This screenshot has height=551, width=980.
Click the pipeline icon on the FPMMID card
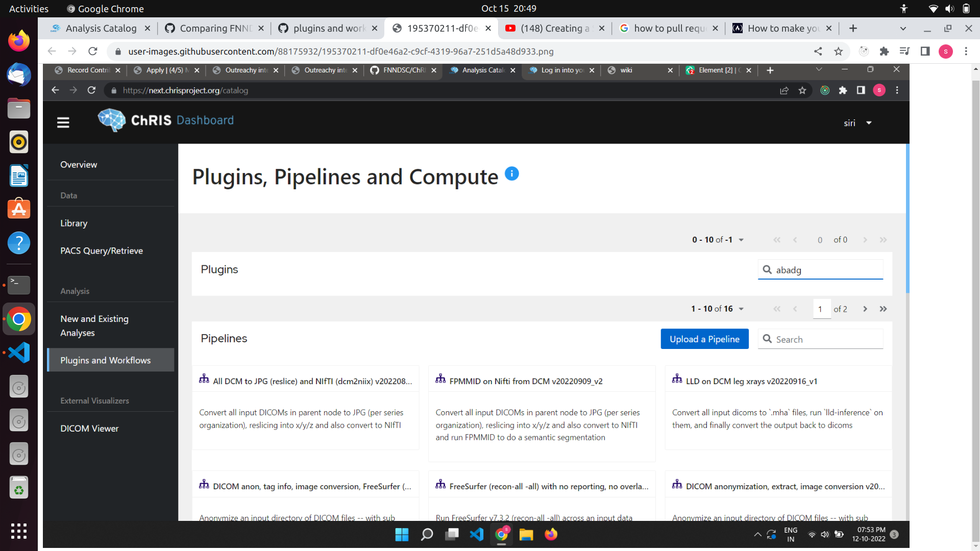(440, 379)
